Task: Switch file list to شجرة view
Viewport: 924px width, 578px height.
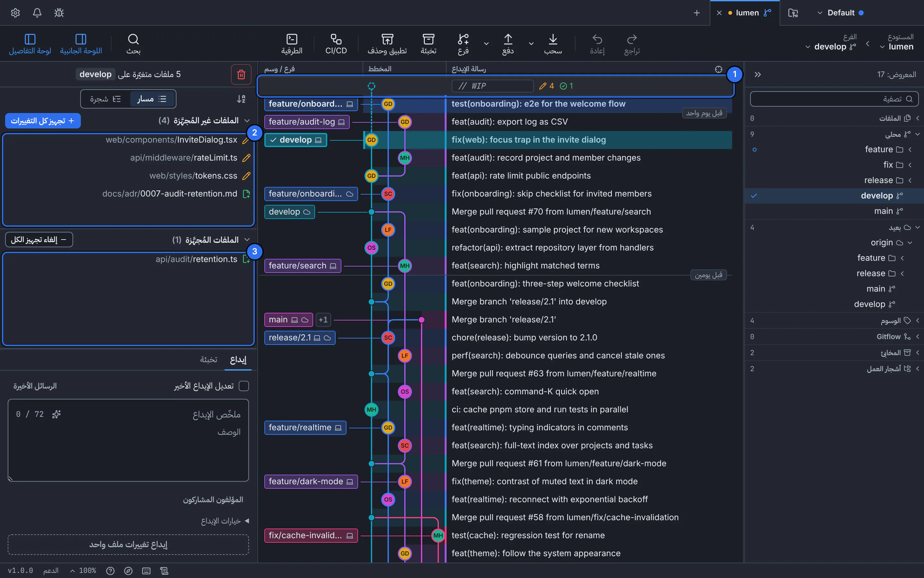Action: click(x=105, y=99)
